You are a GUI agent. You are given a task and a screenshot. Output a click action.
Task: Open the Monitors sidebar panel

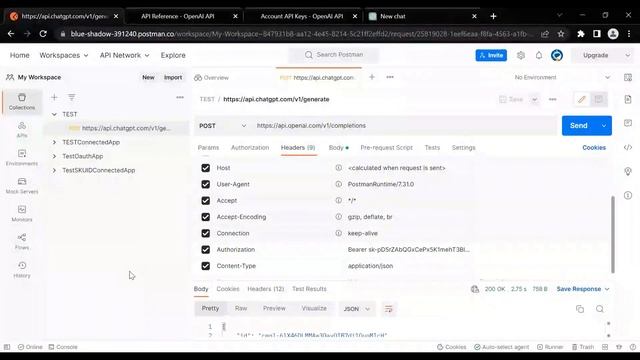[x=22, y=213]
